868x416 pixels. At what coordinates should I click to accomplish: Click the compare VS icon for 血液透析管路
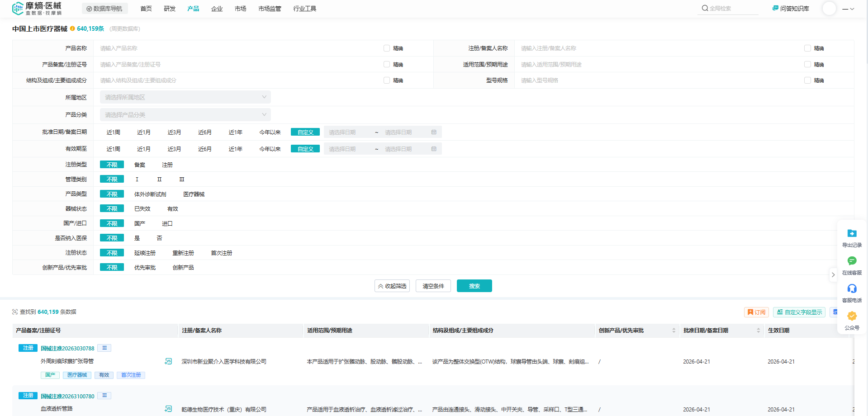(168, 409)
